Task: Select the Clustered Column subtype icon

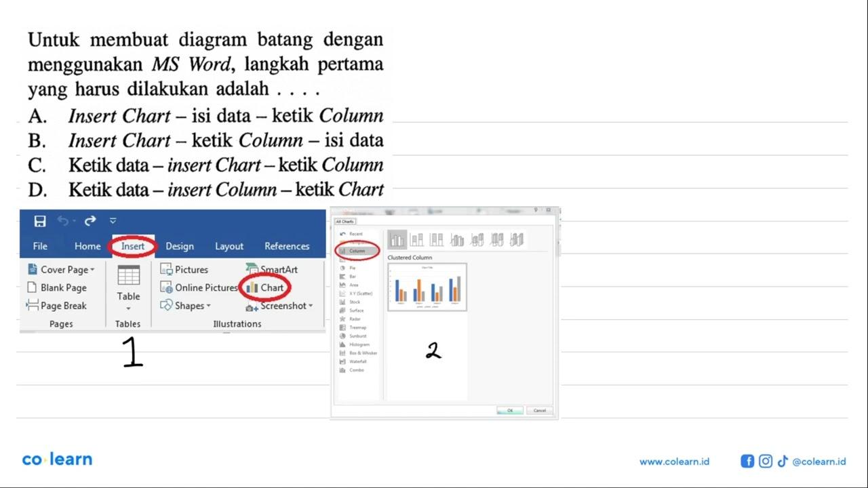Action: (x=397, y=239)
